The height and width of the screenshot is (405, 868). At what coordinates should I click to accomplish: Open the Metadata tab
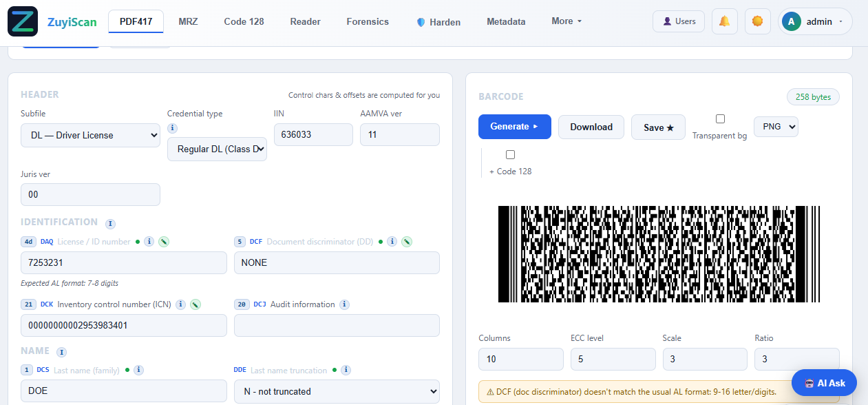[x=506, y=21]
